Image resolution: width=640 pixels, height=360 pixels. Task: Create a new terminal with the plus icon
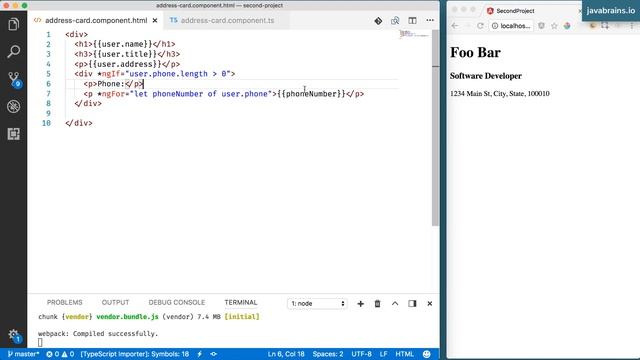[360, 304]
